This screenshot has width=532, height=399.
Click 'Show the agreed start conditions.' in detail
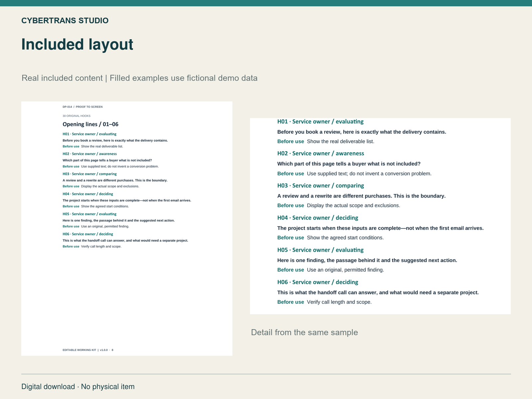[345, 238]
